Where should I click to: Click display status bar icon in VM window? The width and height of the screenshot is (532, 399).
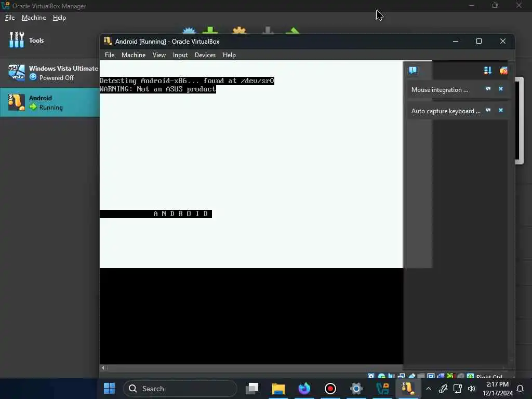tap(431, 376)
